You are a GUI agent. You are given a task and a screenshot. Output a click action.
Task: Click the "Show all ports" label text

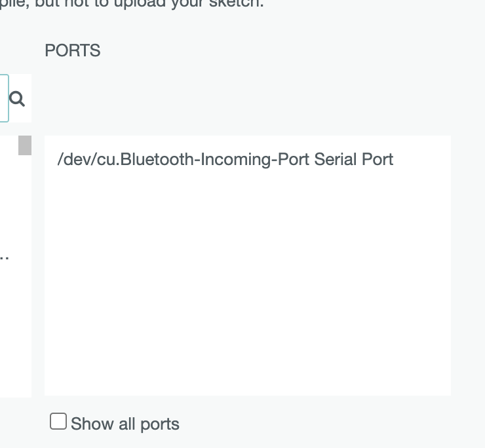pos(125,424)
